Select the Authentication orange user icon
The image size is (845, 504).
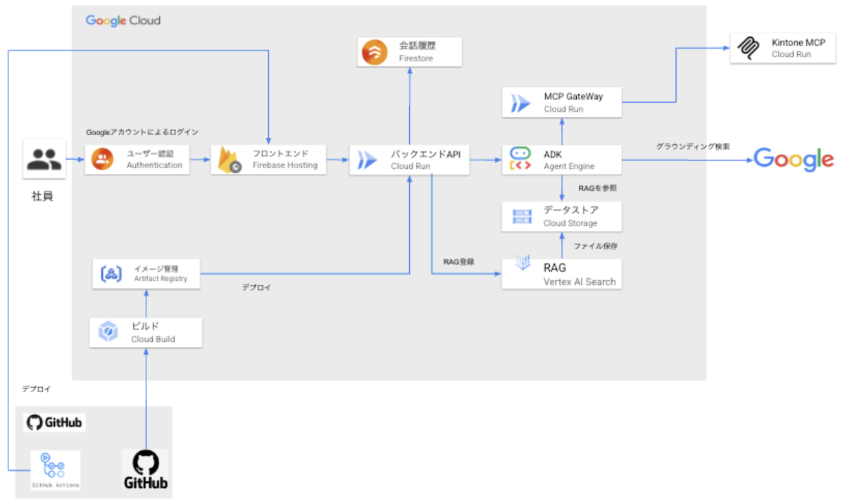[x=102, y=160]
